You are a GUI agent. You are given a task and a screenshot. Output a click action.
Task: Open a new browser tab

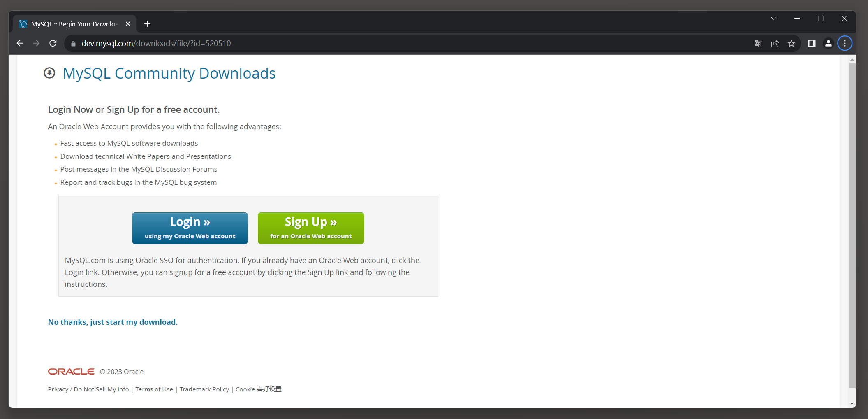(148, 24)
